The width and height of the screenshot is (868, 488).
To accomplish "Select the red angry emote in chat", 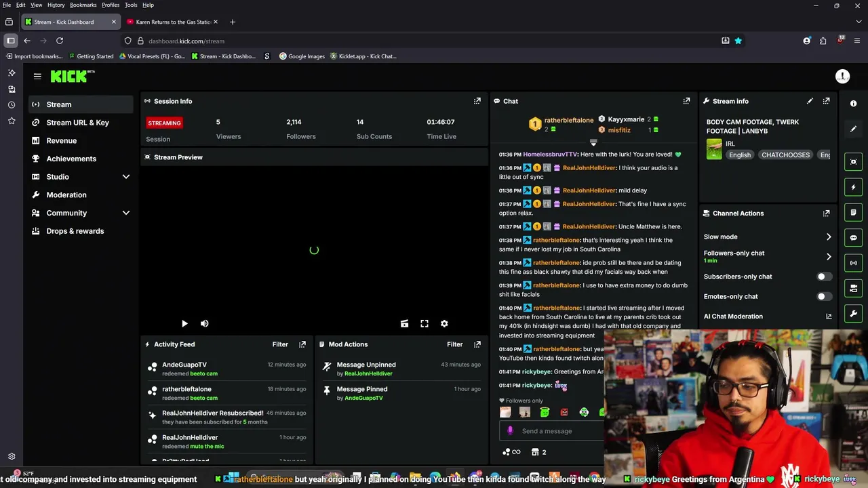I will coord(564,412).
